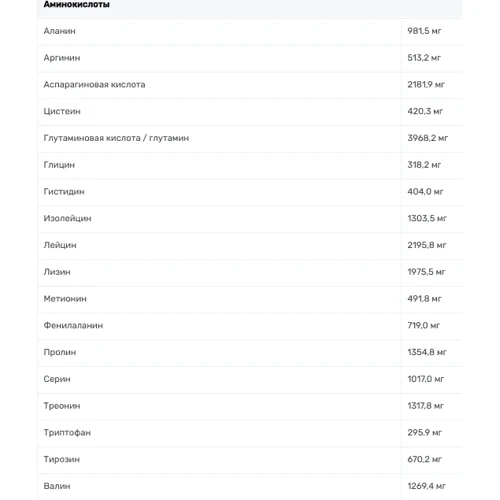The image size is (500, 500).
Task: Click the Гистидин row label
Action: click(x=64, y=192)
